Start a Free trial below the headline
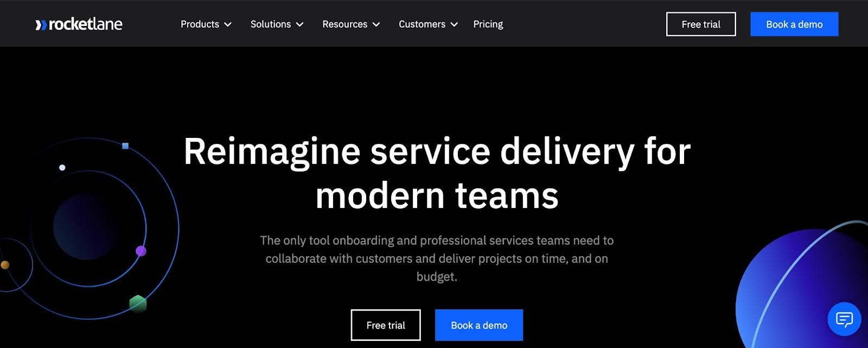868x348 pixels. tap(386, 325)
